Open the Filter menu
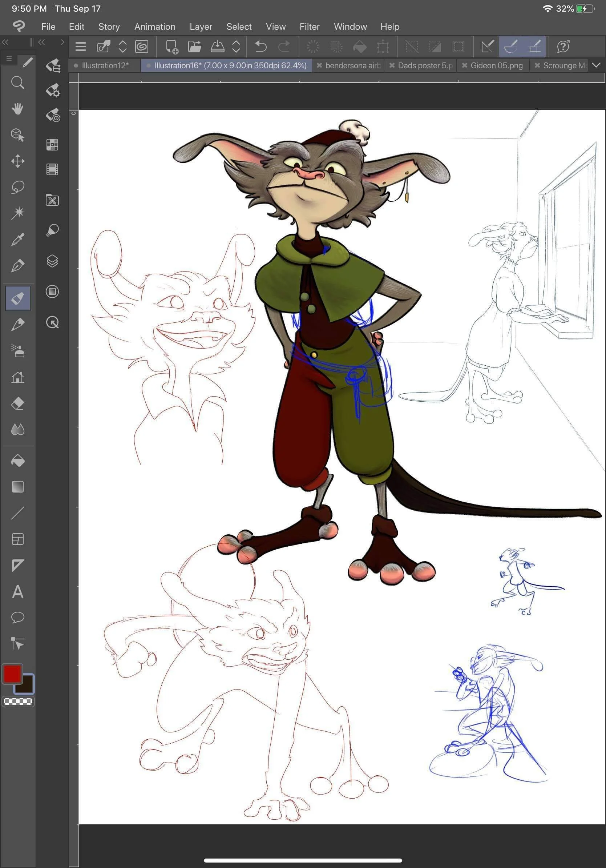This screenshot has height=868, width=606. pos(310,27)
